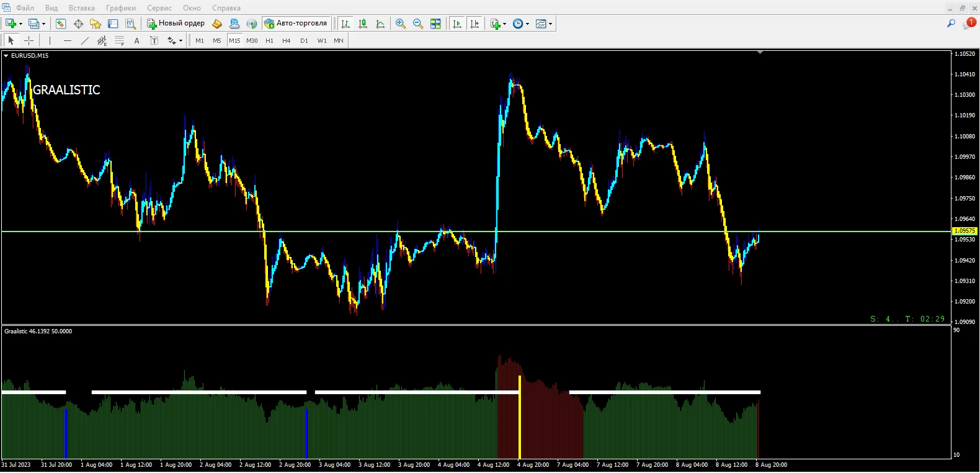Open the Справка menu
This screenshot has height=473, width=980.
tap(226, 8)
